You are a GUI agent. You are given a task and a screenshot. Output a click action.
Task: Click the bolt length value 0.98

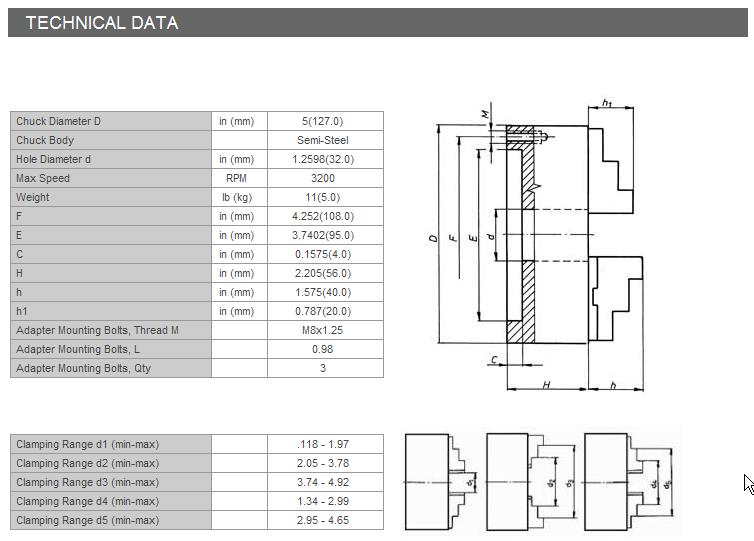(323, 349)
